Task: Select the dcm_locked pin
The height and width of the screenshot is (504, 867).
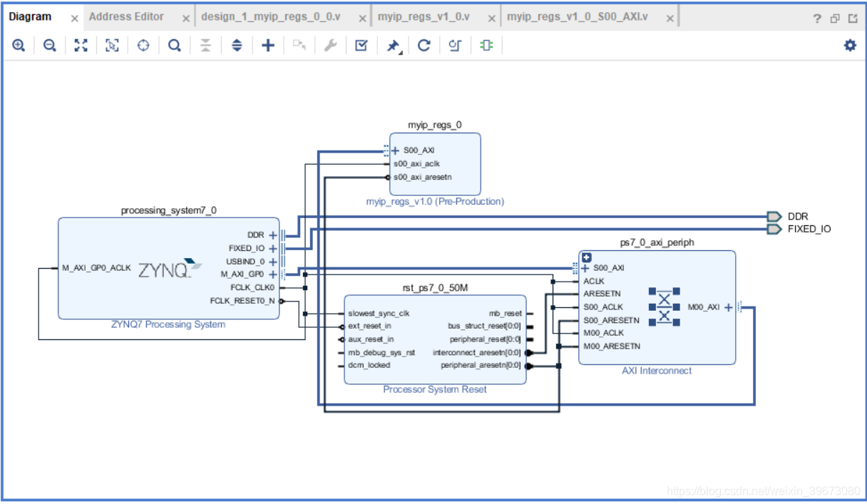Action: pos(369,365)
